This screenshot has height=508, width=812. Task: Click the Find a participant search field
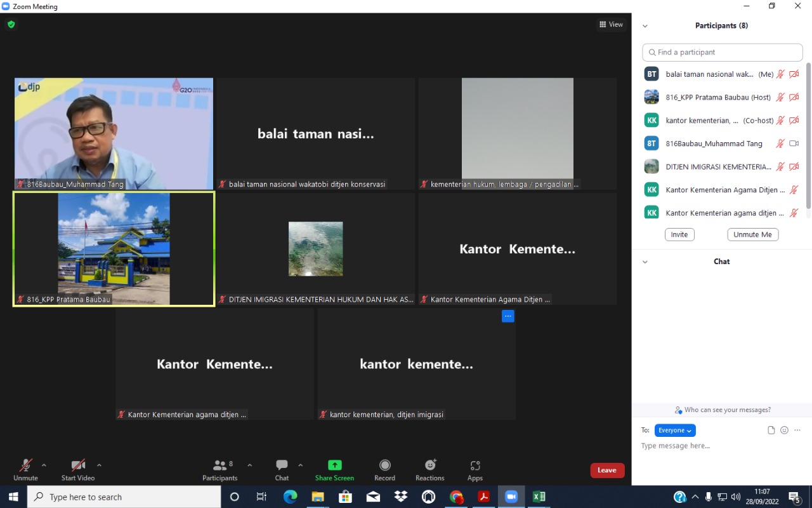[x=723, y=52]
